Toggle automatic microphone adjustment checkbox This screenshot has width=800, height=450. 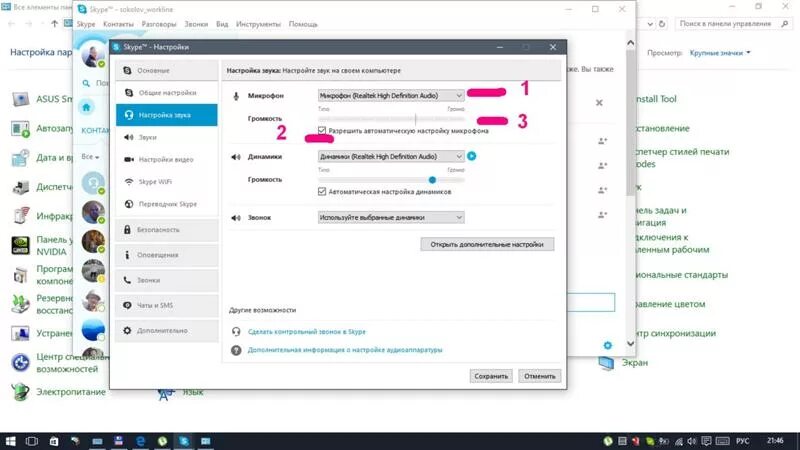click(x=322, y=131)
